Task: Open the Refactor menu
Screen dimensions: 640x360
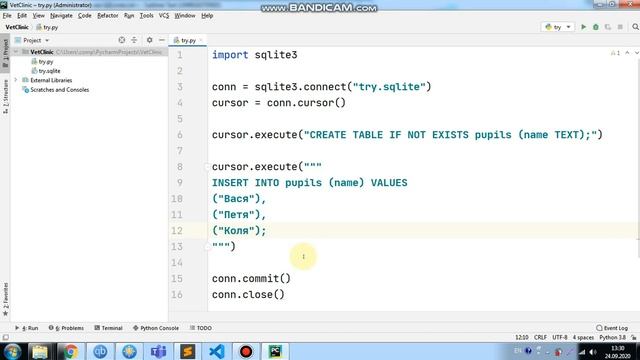Action: pos(108,16)
